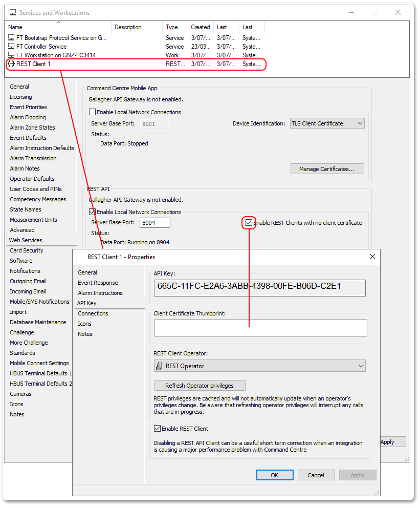Go to the Connections page
420x508 pixels.
click(93, 313)
